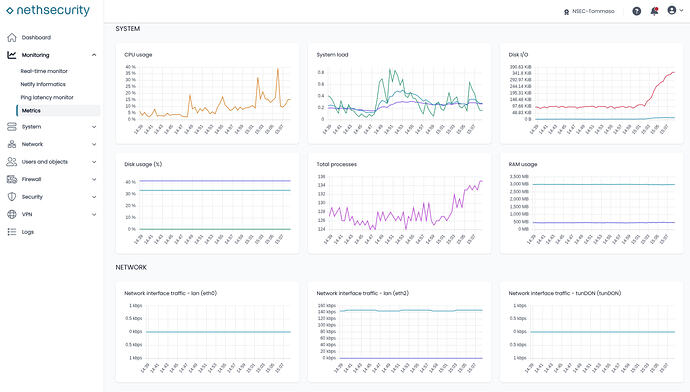Screen dimensions: 690x392
Task: Click the Network topology icon
Action: click(x=12, y=144)
